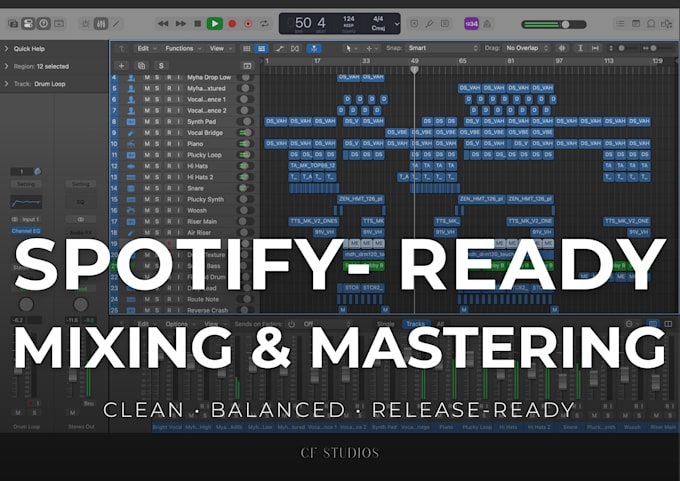Toggle the blue Catch Playhead button
Image resolution: width=680 pixels, height=481 pixels.
coord(314,49)
